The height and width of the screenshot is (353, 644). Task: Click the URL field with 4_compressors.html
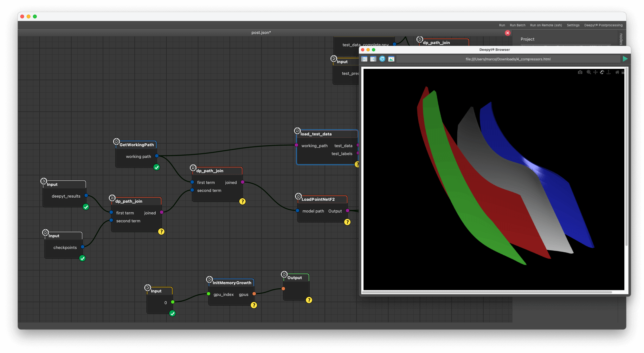tap(508, 59)
